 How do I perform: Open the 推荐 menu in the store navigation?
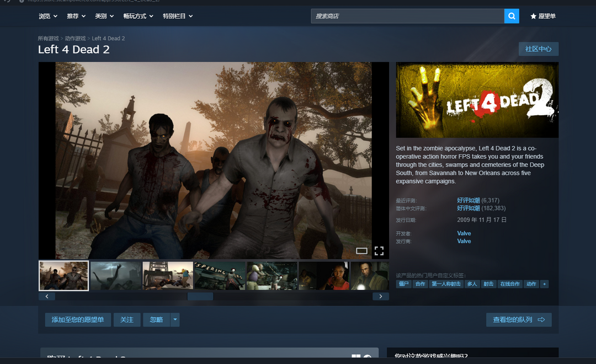click(x=76, y=16)
